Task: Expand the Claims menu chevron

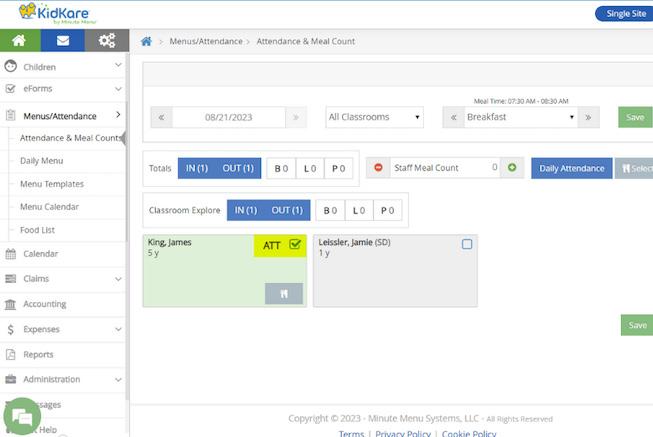Action: (x=118, y=279)
